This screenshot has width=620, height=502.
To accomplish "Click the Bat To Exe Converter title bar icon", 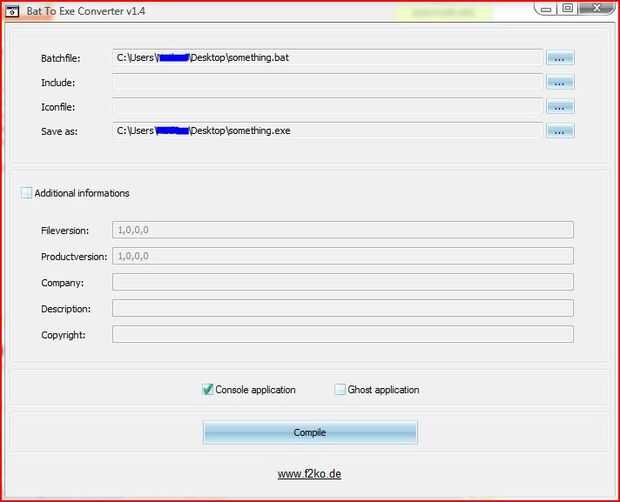I will pos(12,11).
